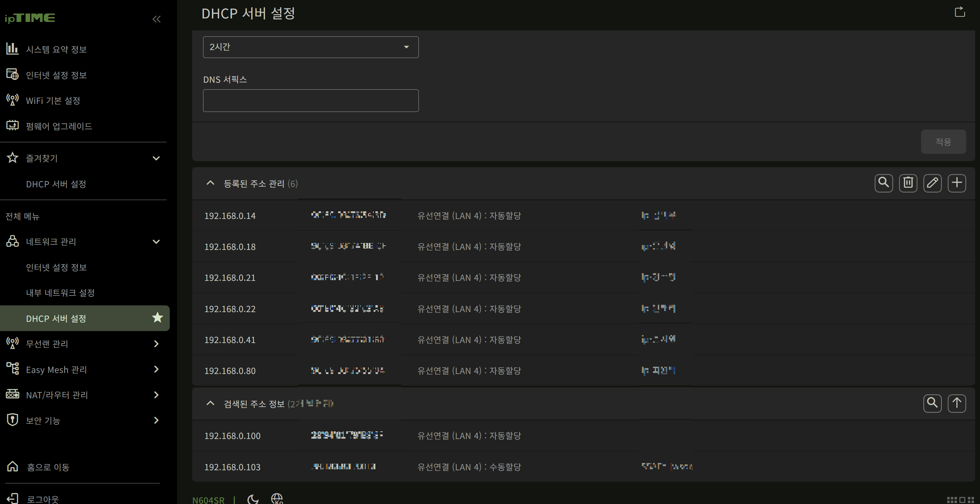Click 로그아웃 link in sidebar
This screenshot has height=504, width=980.
(x=42, y=499)
